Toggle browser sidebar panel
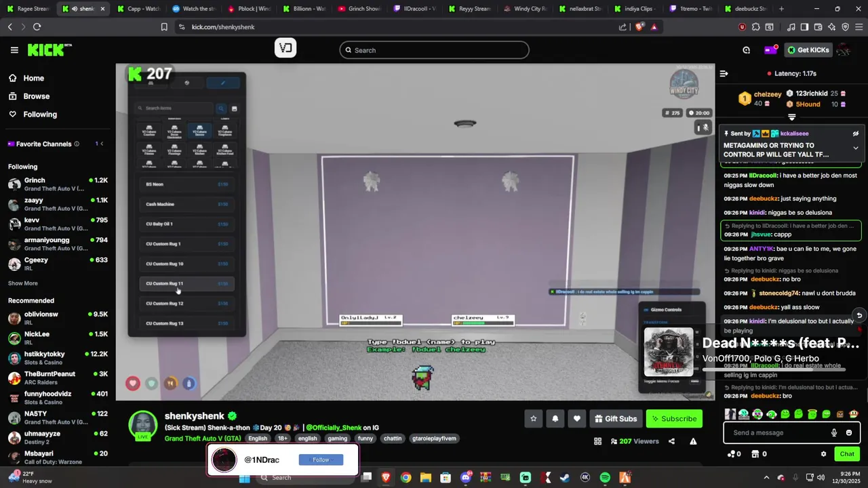This screenshot has height=488, width=868. (804, 26)
